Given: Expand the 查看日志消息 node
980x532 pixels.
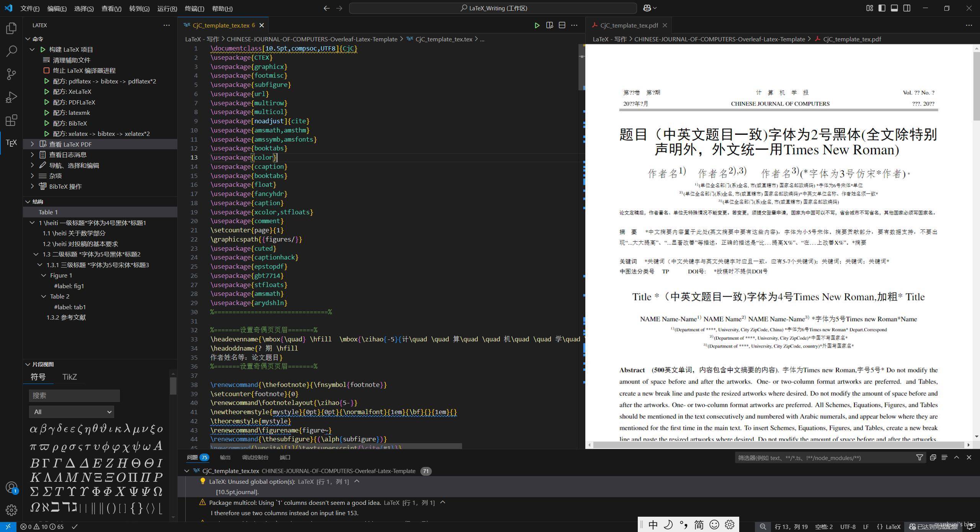Looking at the screenshot, I should click(33, 155).
